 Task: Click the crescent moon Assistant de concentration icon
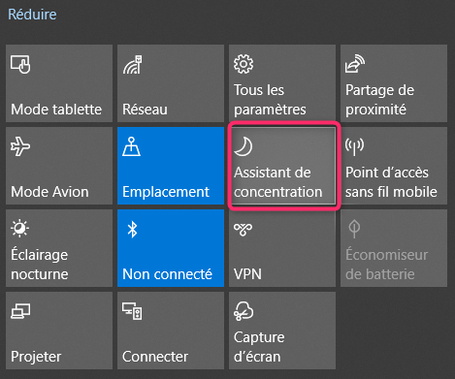coord(243,147)
